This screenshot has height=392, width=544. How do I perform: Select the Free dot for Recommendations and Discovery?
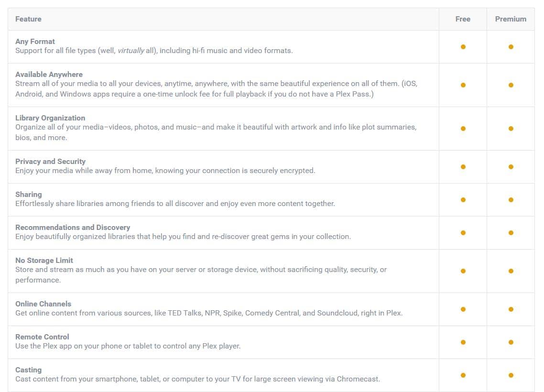coord(463,233)
